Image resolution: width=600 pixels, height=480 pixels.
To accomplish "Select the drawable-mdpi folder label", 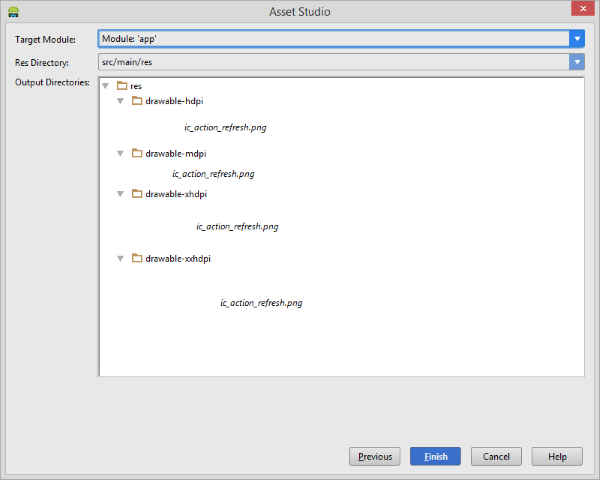I will tap(176, 153).
